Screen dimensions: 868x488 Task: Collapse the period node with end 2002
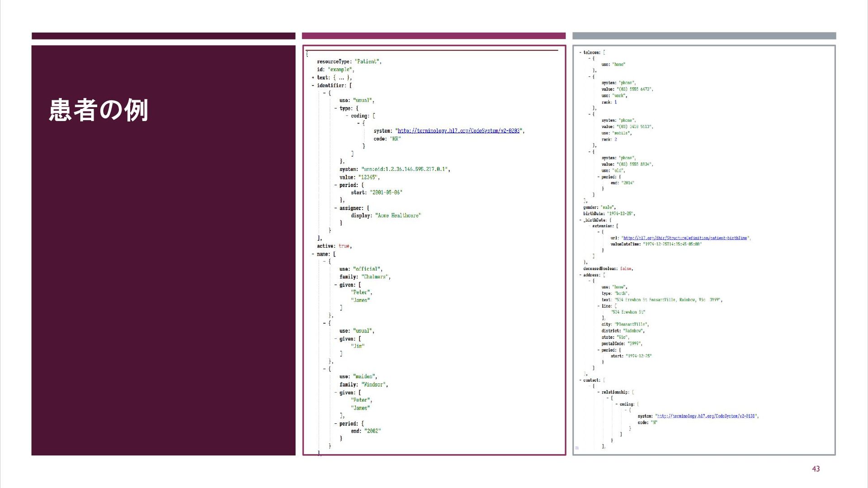[335, 424]
